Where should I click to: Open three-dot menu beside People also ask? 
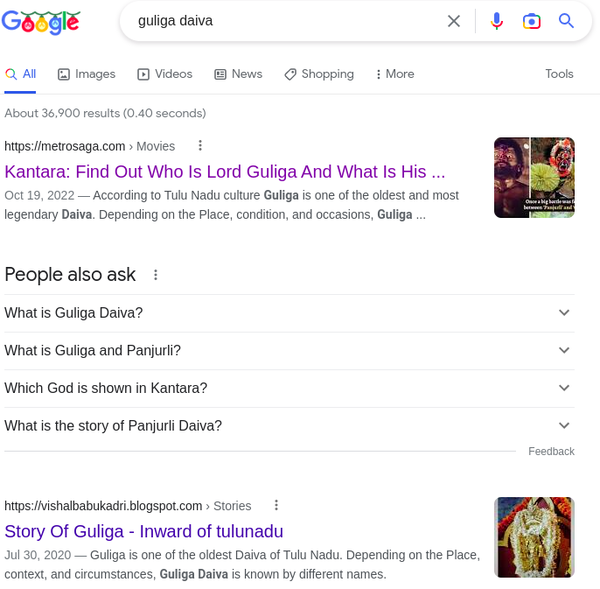click(x=156, y=275)
